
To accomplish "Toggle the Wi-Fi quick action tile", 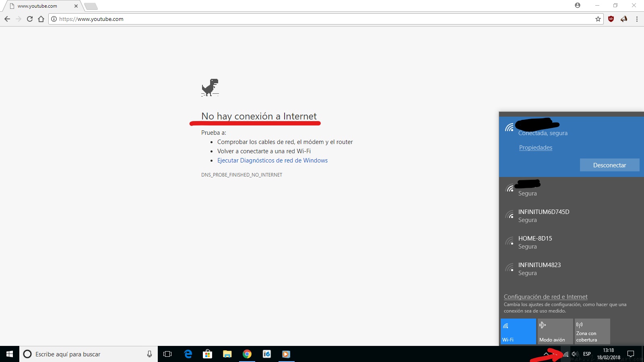I will 518,331.
